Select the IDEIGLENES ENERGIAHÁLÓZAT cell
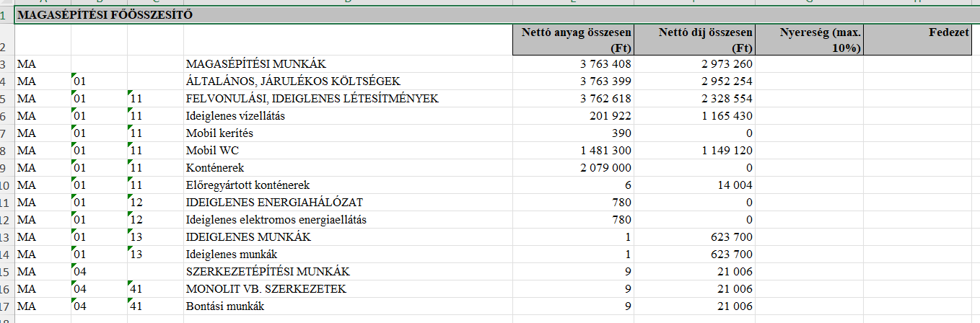980x323 pixels. click(274, 203)
